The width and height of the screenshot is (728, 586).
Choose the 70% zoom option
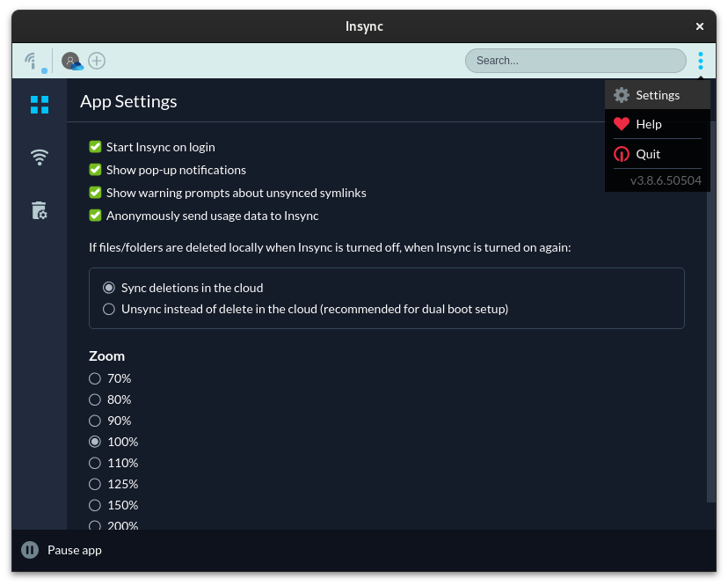pos(94,377)
